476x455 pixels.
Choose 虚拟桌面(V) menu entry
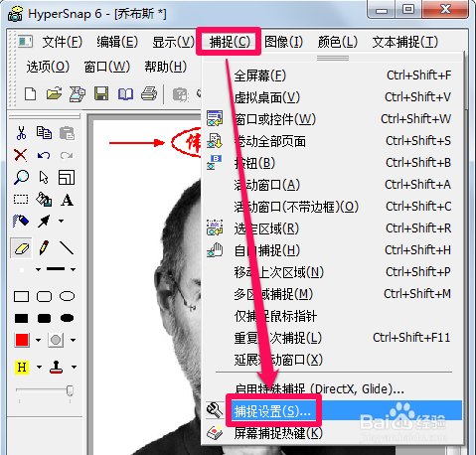coord(333,97)
